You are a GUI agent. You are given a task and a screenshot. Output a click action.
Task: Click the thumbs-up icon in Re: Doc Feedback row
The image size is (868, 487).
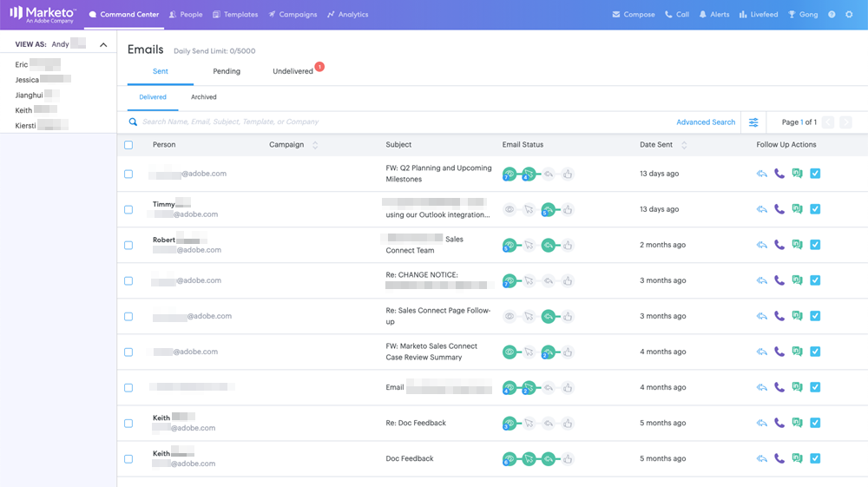pyautogui.click(x=568, y=424)
